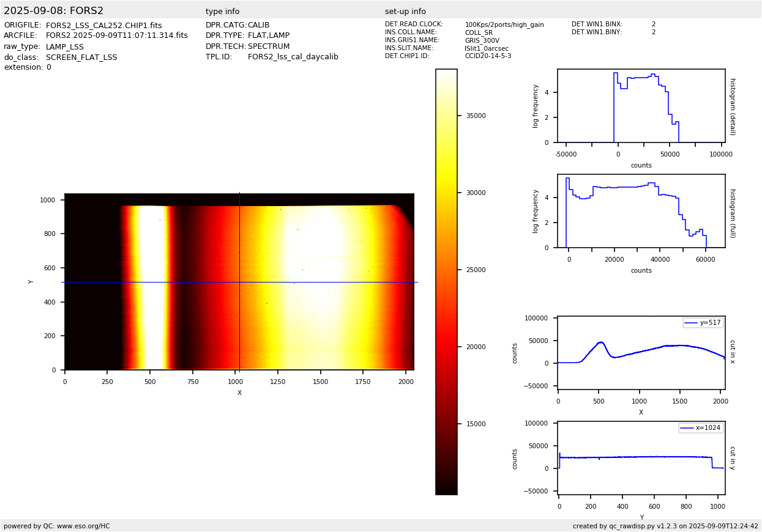Click the title '2025-09-08: FORS2'
Viewport: 762px width, 532px height.
54,11
